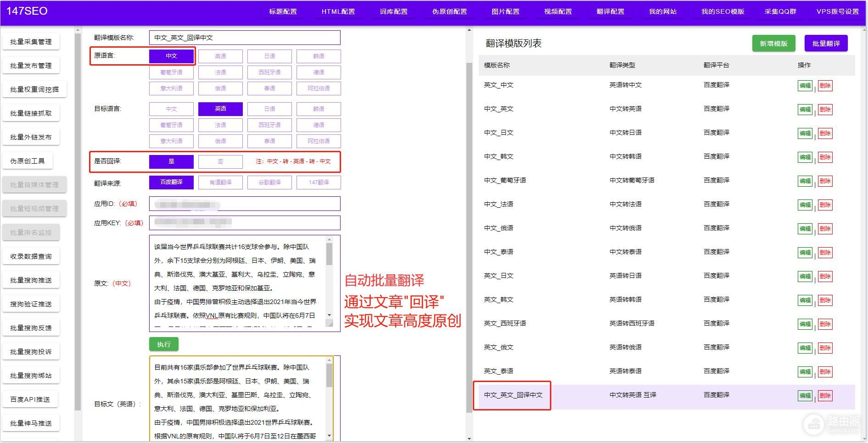Screen dimensions: 868x443
Task: Select 百度翻译 as translation source
Action: [171, 183]
